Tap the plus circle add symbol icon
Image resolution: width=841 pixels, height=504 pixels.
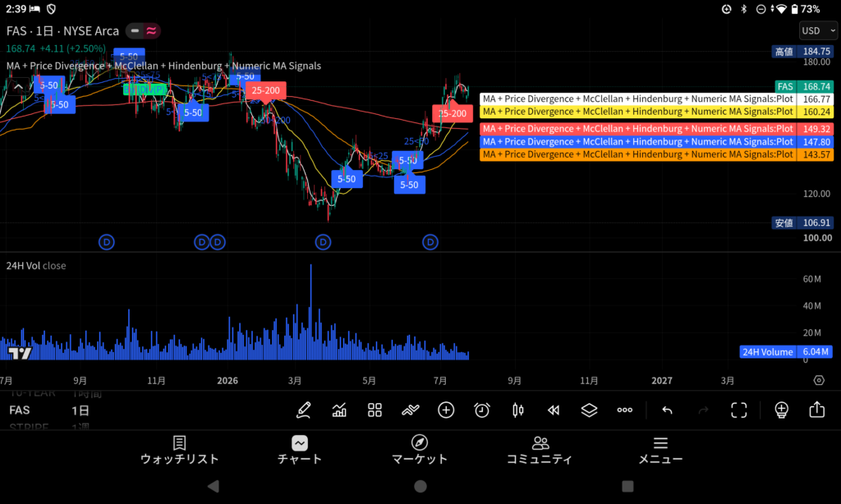[446, 410]
